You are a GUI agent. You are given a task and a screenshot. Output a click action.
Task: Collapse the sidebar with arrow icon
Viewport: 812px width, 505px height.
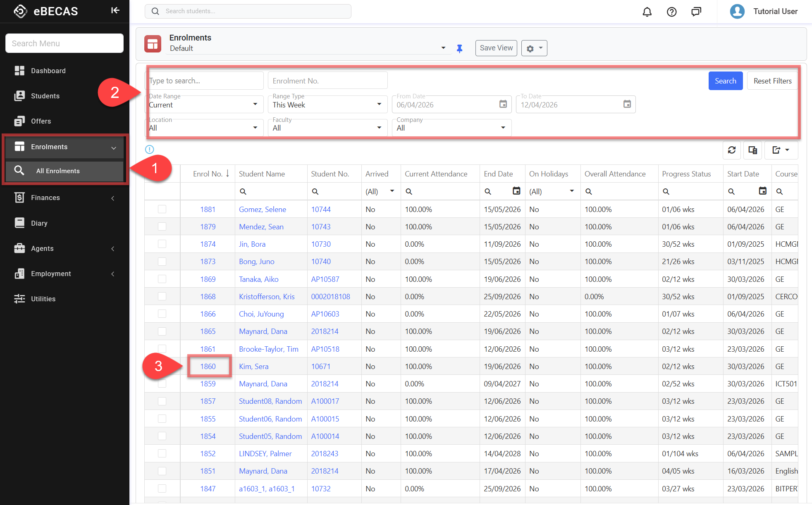click(115, 11)
